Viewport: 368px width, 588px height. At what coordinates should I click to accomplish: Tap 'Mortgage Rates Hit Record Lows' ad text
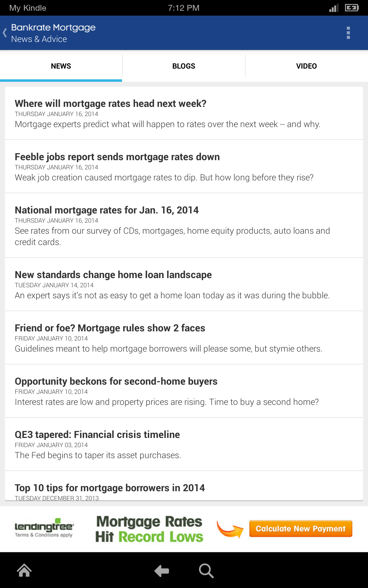coord(149,529)
